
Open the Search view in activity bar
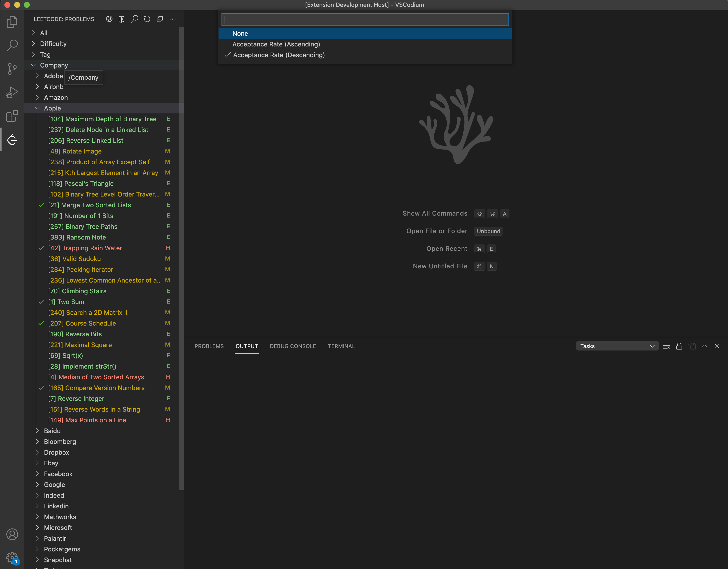(x=12, y=45)
